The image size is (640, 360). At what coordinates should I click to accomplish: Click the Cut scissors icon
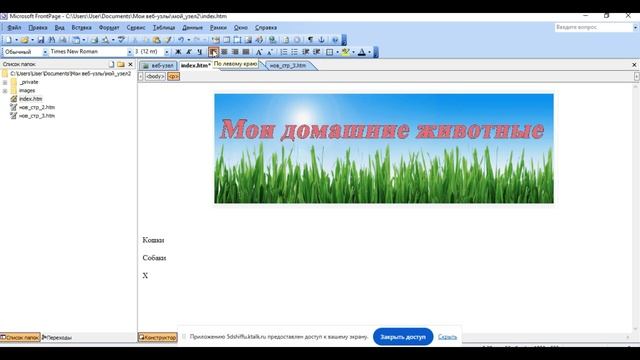(135, 40)
